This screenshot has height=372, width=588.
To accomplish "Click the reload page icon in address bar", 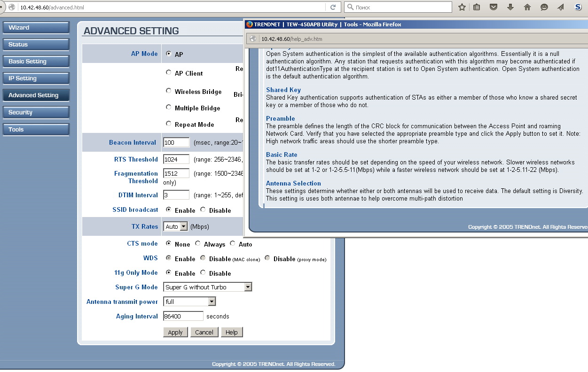I will pyautogui.click(x=333, y=7).
